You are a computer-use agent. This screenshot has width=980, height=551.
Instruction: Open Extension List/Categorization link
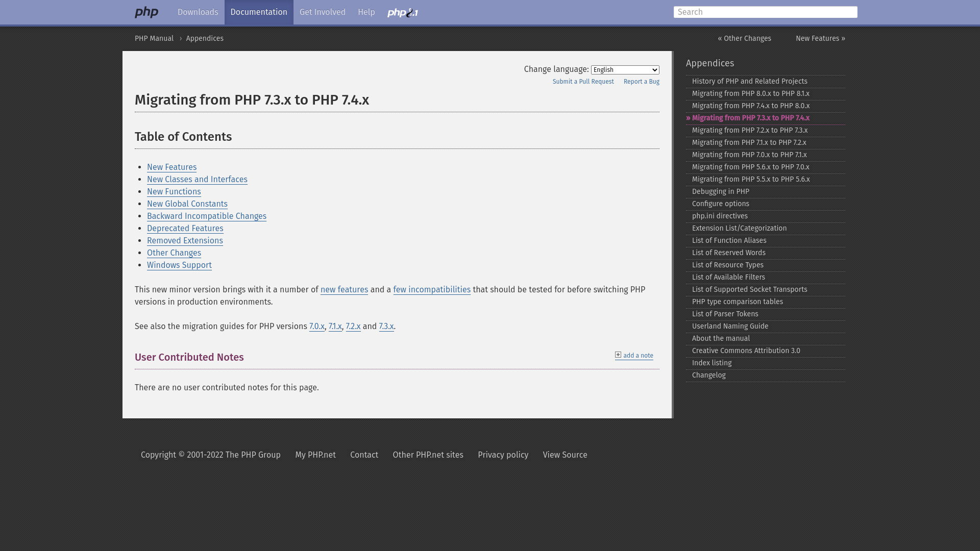coord(766,229)
